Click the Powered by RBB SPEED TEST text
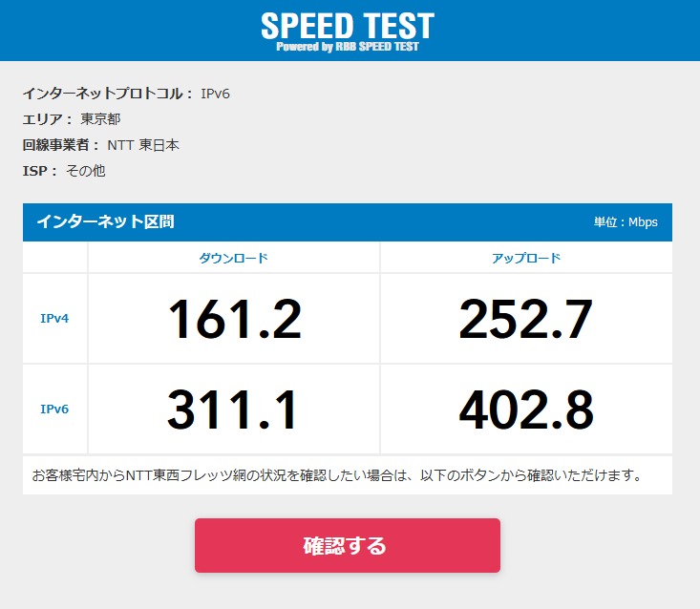700x609 pixels. pos(348,47)
